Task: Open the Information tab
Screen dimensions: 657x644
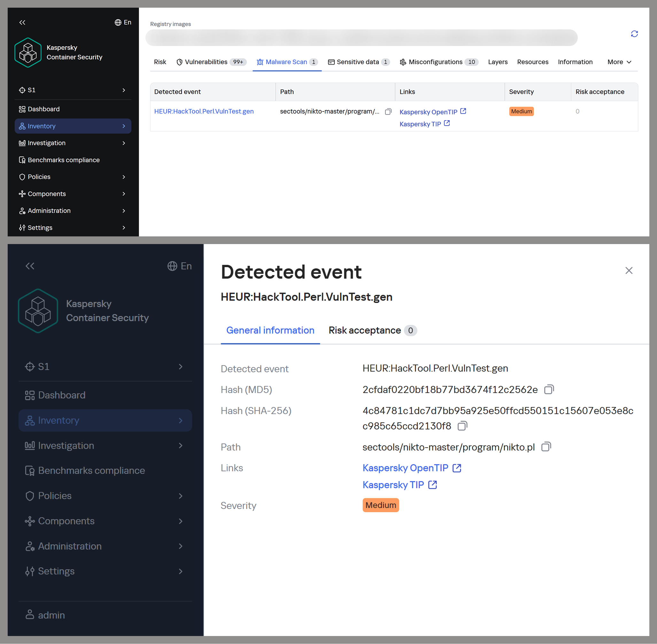Action: [575, 62]
